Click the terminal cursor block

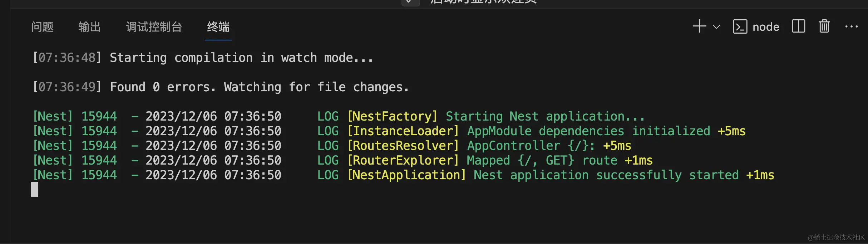[35, 190]
